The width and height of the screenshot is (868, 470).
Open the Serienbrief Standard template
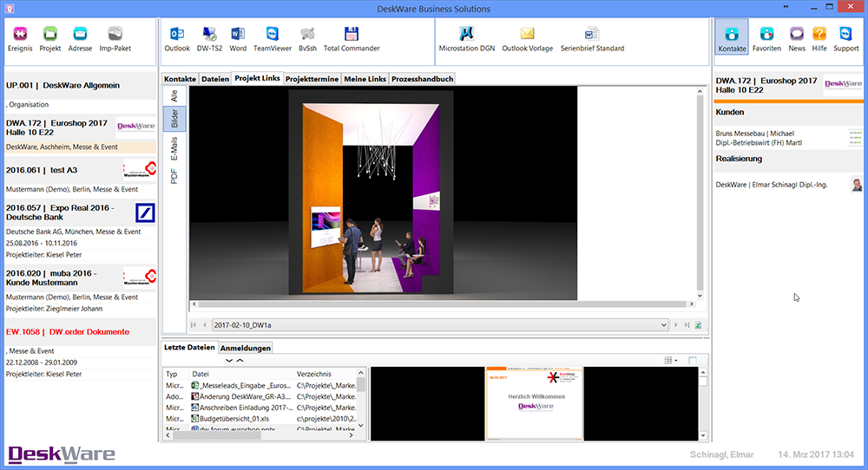592,35
